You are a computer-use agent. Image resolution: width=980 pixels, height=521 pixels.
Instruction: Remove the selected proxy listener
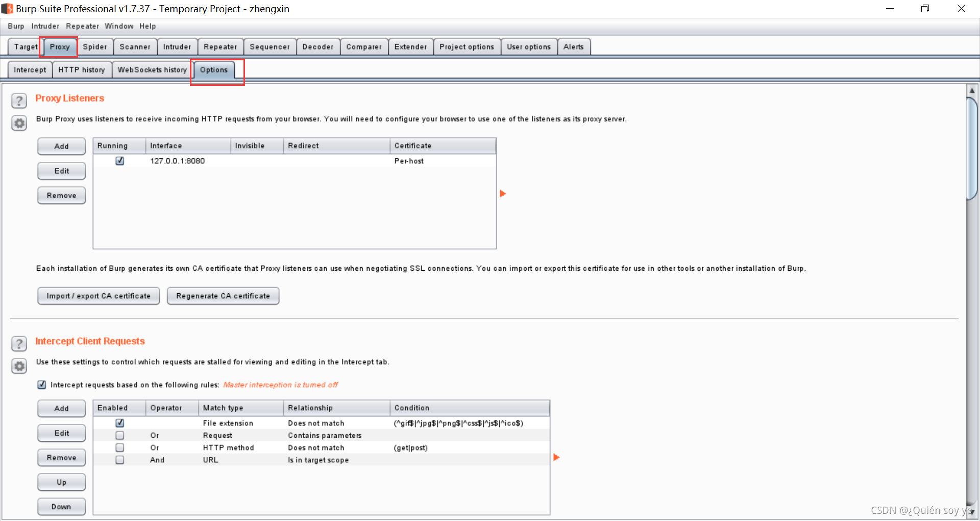[x=62, y=195]
